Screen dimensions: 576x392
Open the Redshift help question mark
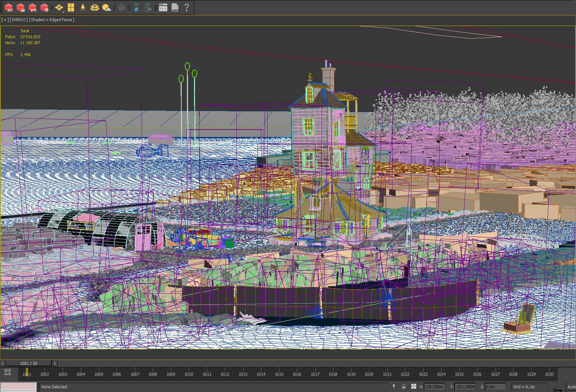pyautogui.click(x=187, y=7)
